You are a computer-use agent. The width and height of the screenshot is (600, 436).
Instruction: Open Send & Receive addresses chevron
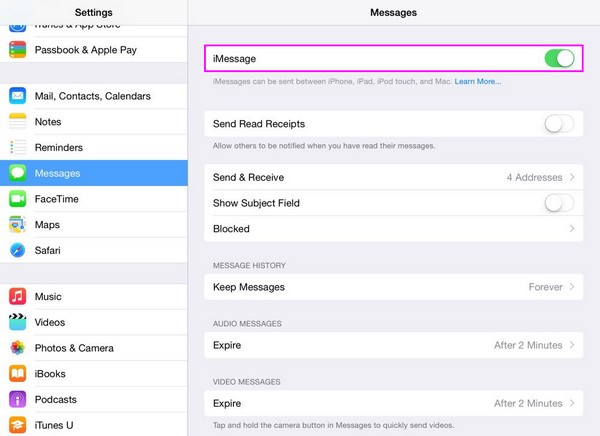(x=572, y=177)
